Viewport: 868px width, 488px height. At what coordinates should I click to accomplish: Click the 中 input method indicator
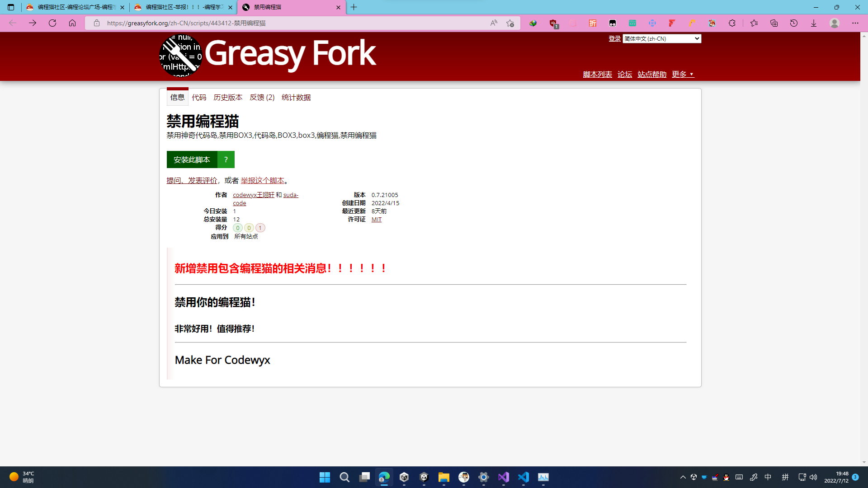tap(768, 477)
